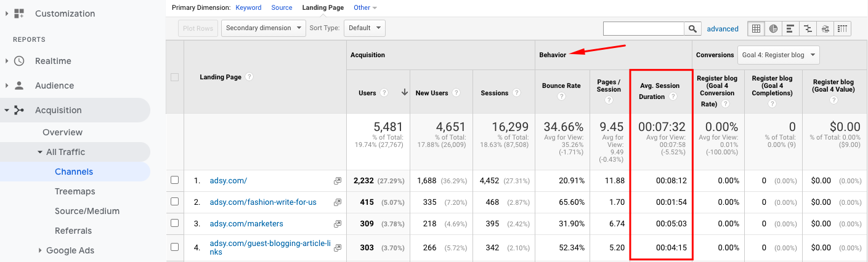
Task: Open the Source/Medium report
Action: pyautogui.click(x=87, y=211)
